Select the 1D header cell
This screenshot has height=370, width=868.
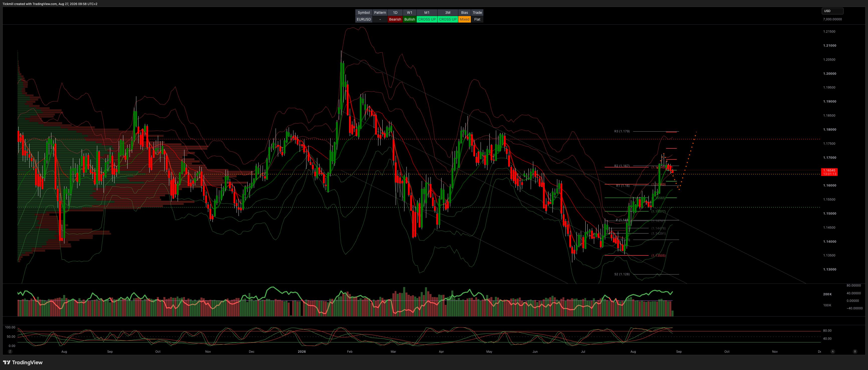[395, 13]
